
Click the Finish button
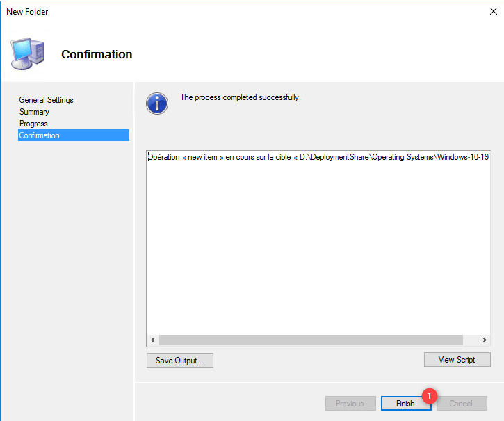point(406,404)
